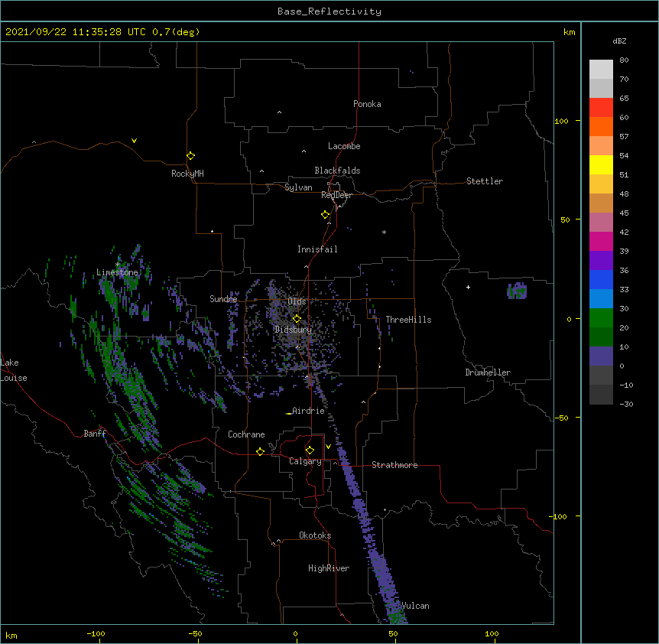Click the 80 value on dBZ legend

tap(624, 60)
